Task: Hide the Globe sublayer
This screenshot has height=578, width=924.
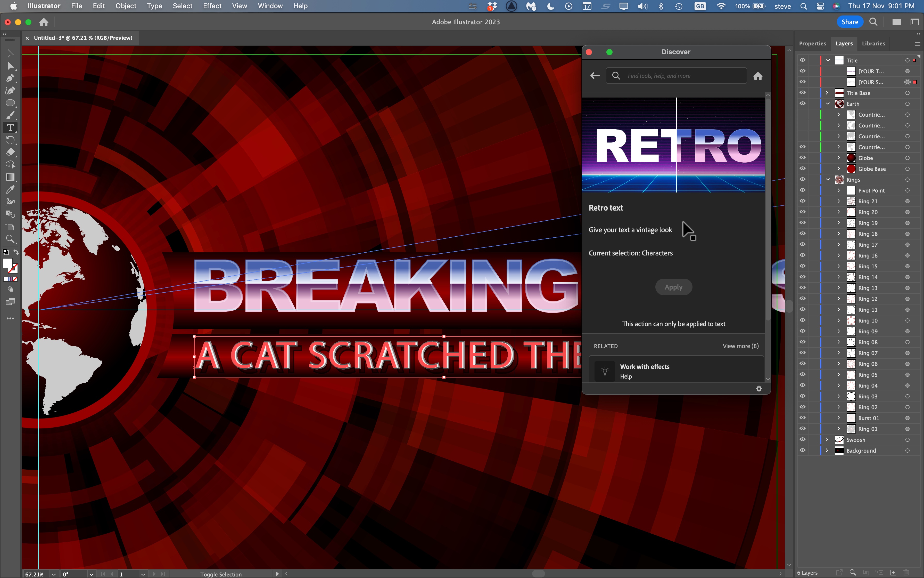Action: pos(803,157)
